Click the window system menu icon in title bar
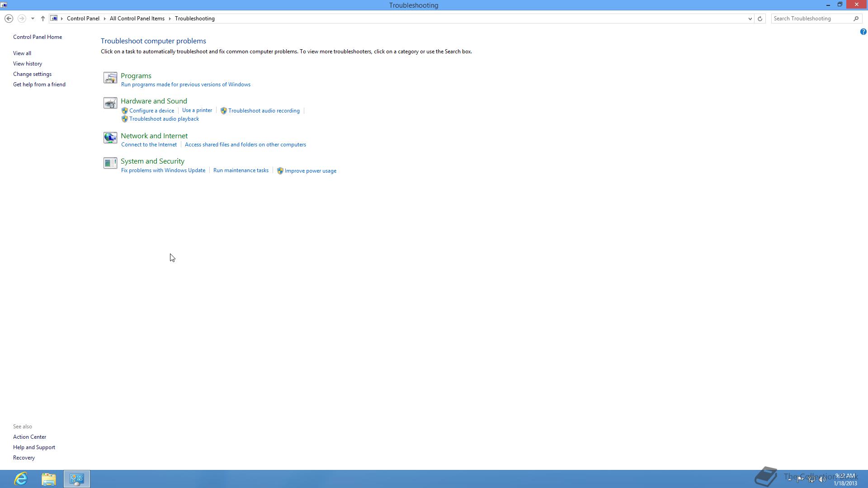This screenshot has width=868, height=488. point(4,5)
